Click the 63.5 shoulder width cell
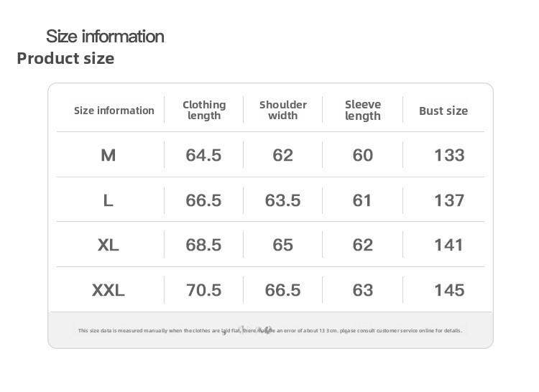Viewport: 539px width, 392px height. click(282, 200)
